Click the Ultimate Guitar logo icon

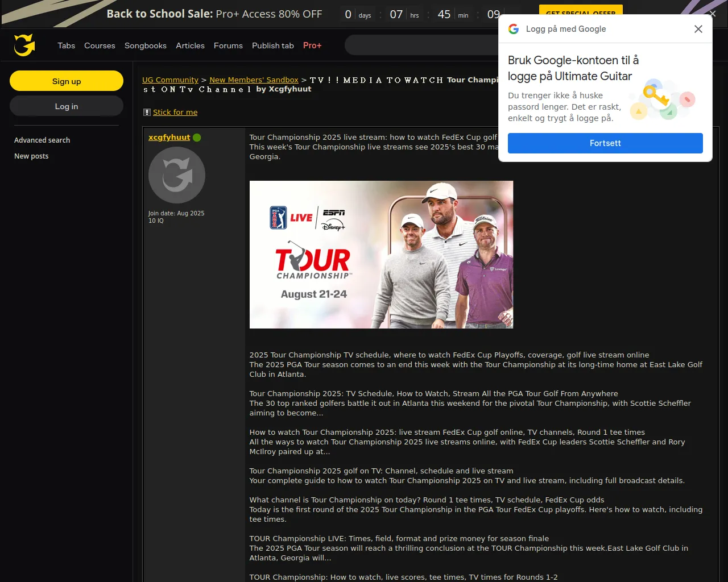pos(24,45)
